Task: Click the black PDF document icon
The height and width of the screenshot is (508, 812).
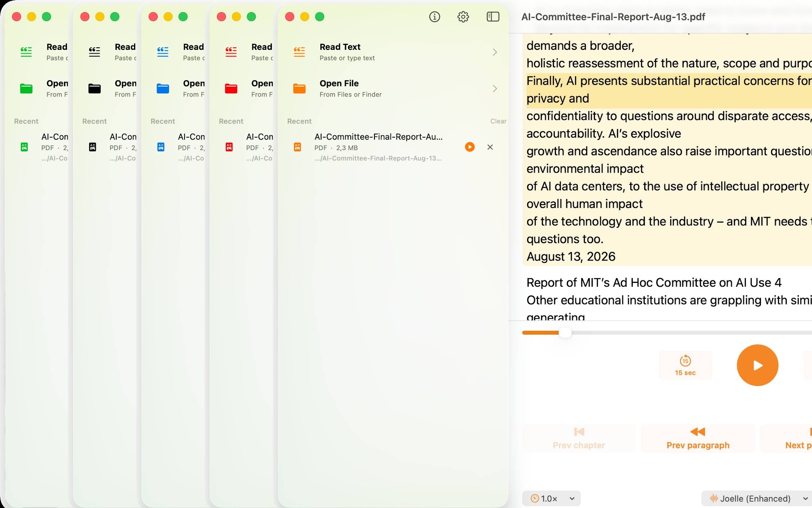Action: 93,147
